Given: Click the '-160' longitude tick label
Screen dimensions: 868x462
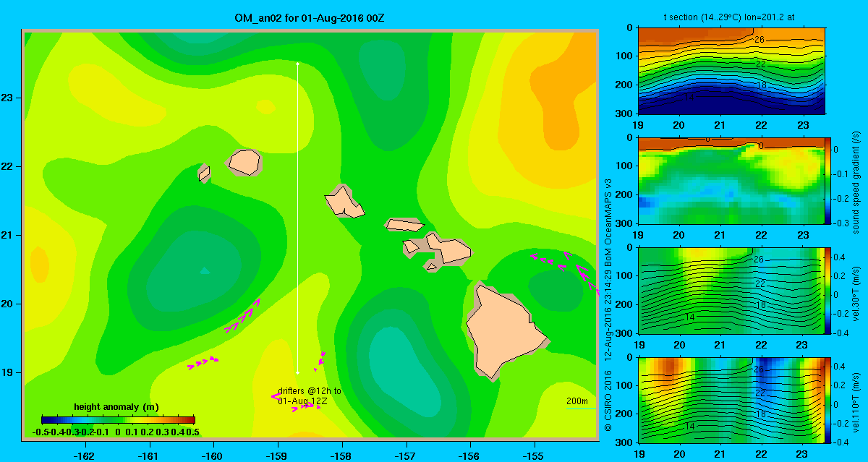Looking at the screenshot, I should (213, 455).
